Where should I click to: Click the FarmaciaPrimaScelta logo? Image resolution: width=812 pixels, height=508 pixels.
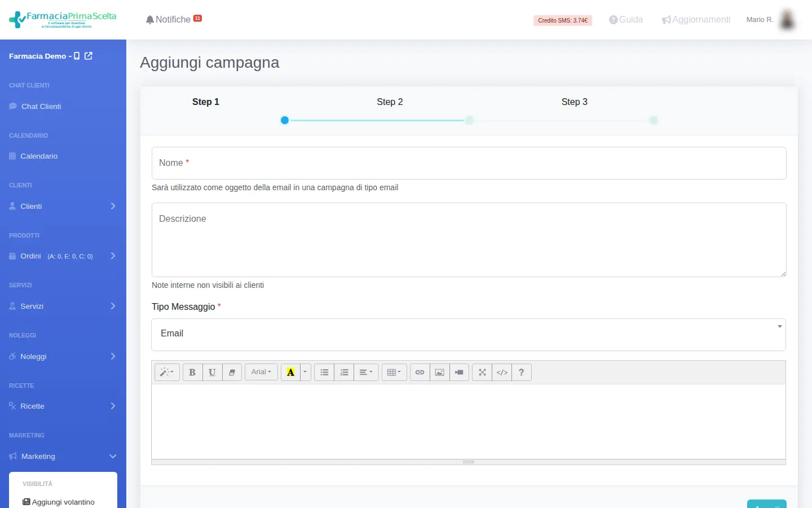click(x=63, y=19)
